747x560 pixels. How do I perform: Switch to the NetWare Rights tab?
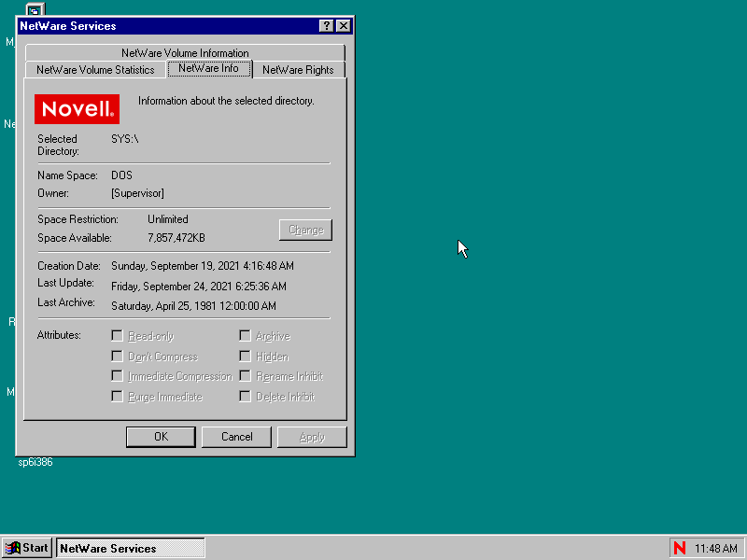[x=298, y=69]
